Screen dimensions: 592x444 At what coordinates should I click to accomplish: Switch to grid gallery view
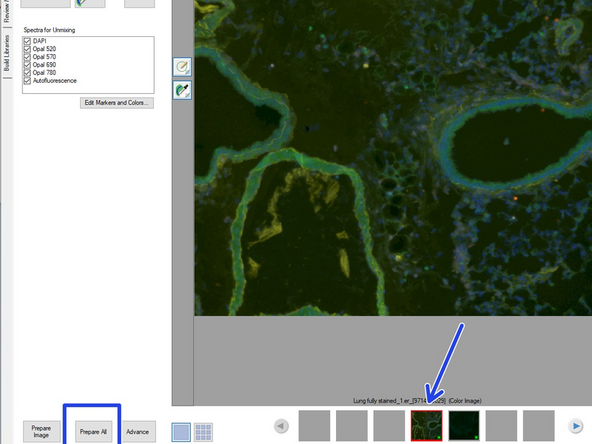point(204,432)
